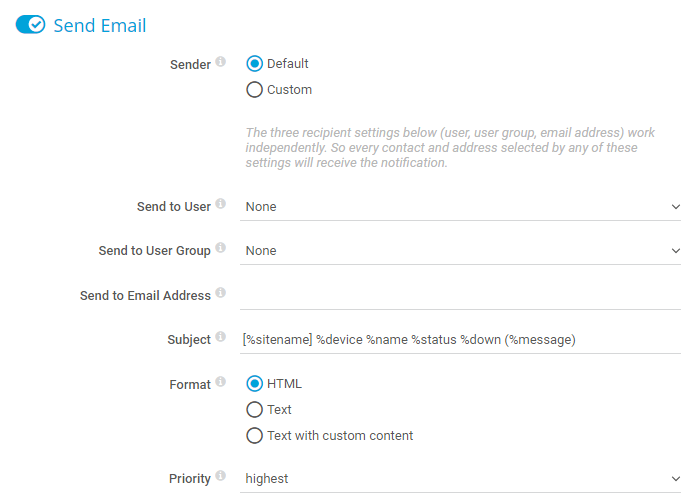Viewport: 698px width, 503px height.
Task: Click the info icon next to Subject
Action: pyautogui.click(x=221, y=338)
